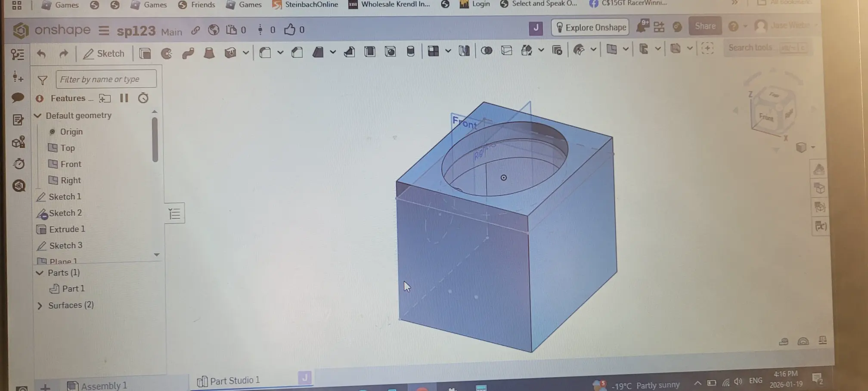Select the Fillet tool
This screenshot has height=391, width=868.
pos(265,53)
